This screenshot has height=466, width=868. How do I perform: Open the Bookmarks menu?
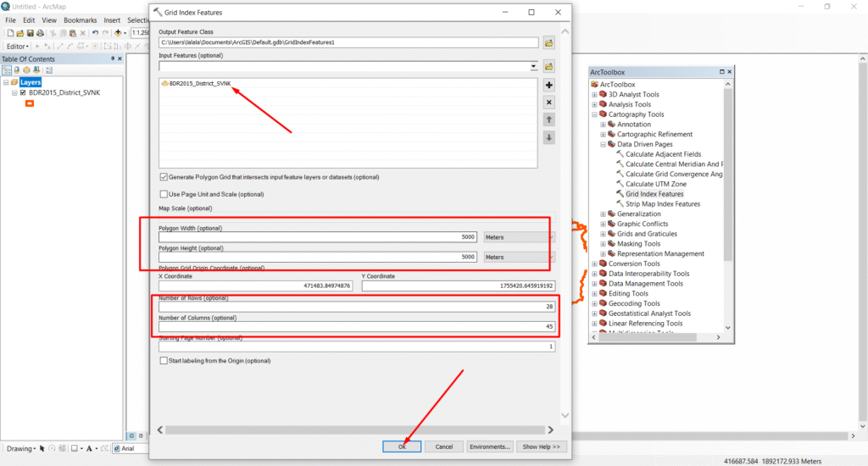[x=80, y=20]
